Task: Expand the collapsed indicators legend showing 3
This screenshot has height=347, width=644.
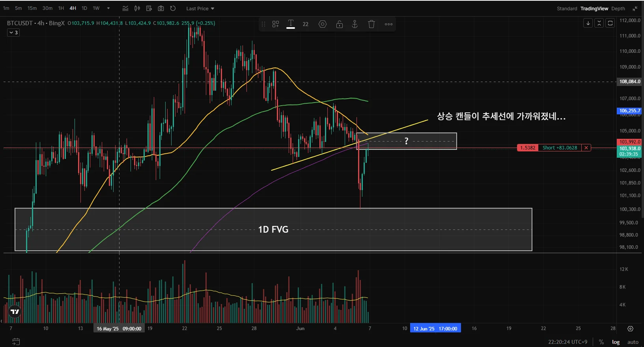Action: [x=13, y=33]
